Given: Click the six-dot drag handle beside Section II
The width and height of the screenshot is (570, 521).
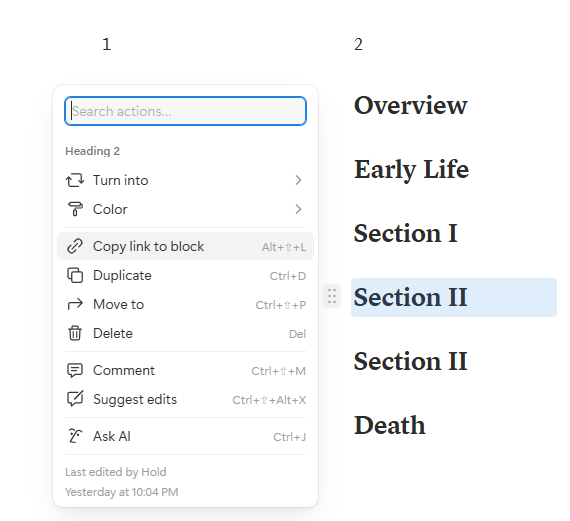Looking at the screenshot, I should pos(332,296).
